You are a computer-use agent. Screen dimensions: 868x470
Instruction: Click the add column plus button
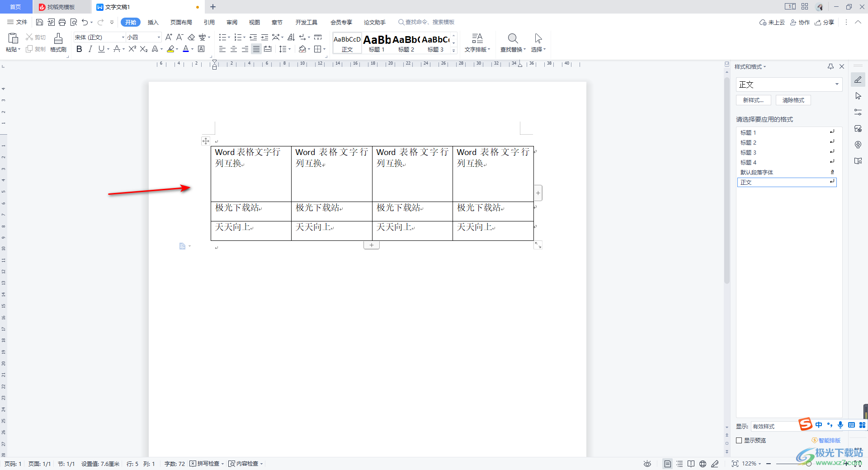(538, 193)
